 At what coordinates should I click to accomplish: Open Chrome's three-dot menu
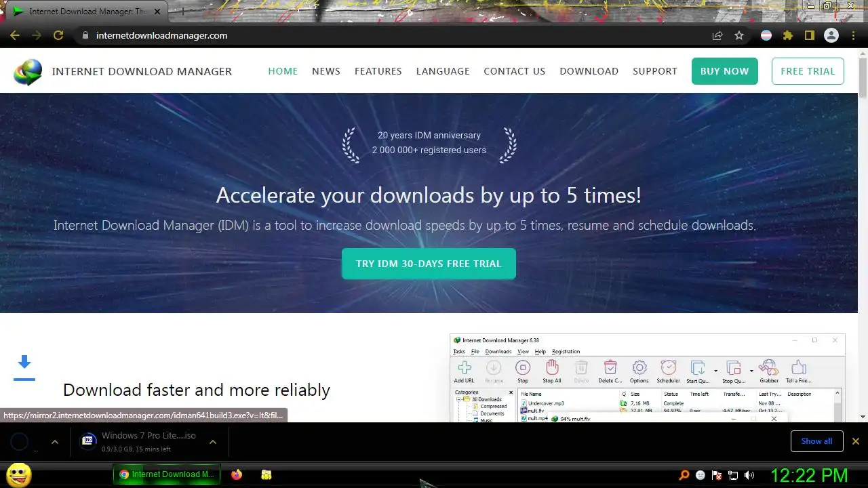[853, 35]
